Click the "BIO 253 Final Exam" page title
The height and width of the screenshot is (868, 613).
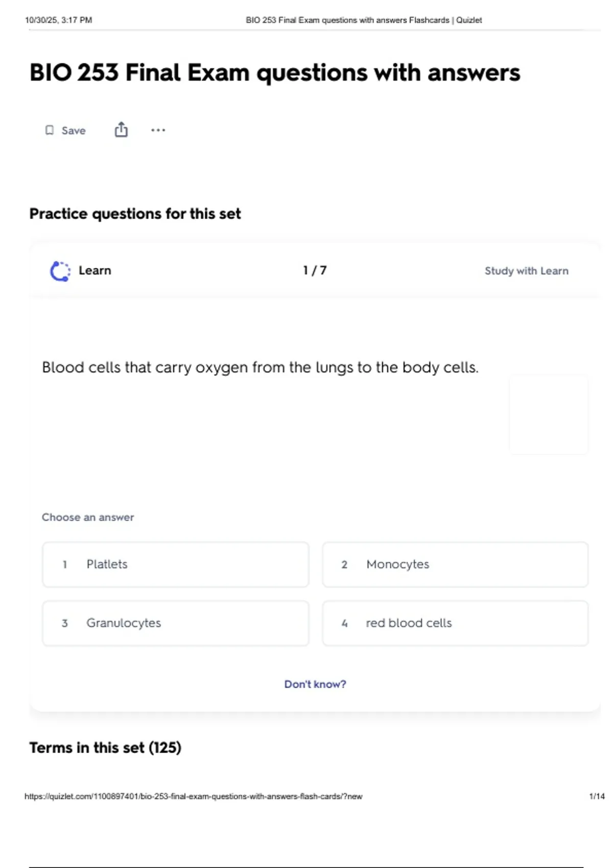click(274, 73)
